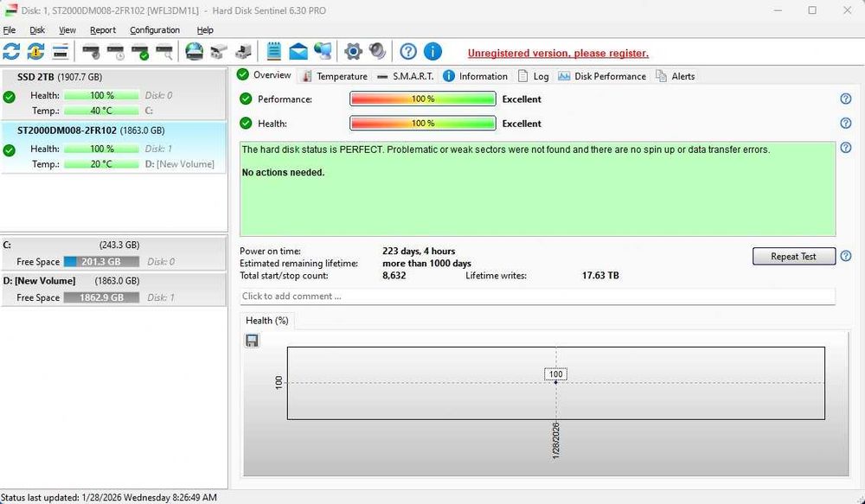This screenshot has width=865, height=504.
Task: Click the start/stop count '8,632' value
Action: [394, 275]
